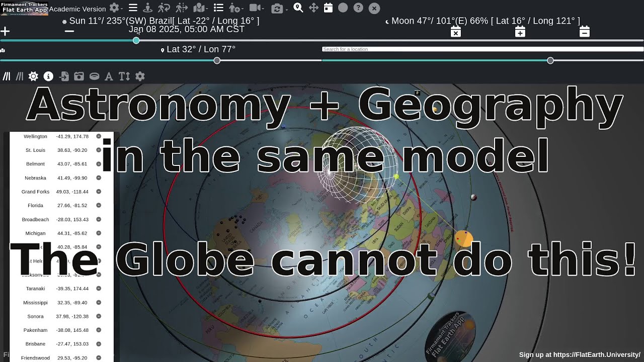Viewport: 644px width, 362px height.
Task: Click the gray triple-slash lines icon
Action: click(x=20, y=76)
